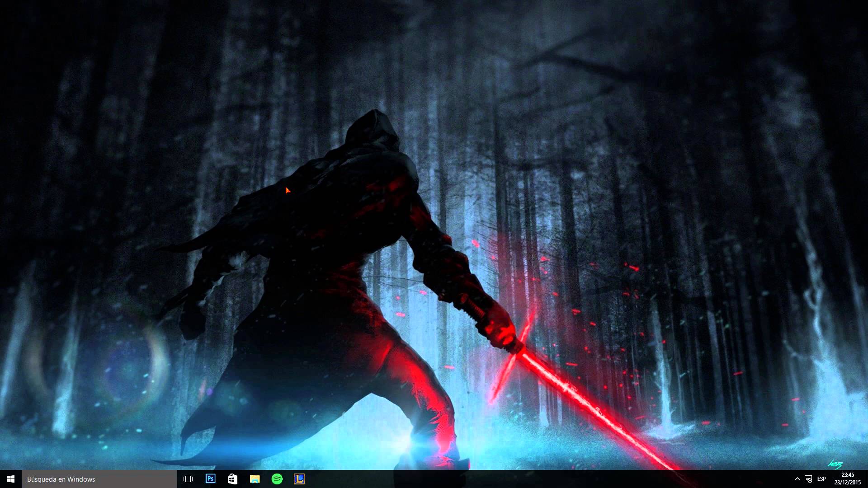The width and height of the screenshot is (868, 488).
Task: Launch League of Legends from the taskbar
Action: point(299,479)
